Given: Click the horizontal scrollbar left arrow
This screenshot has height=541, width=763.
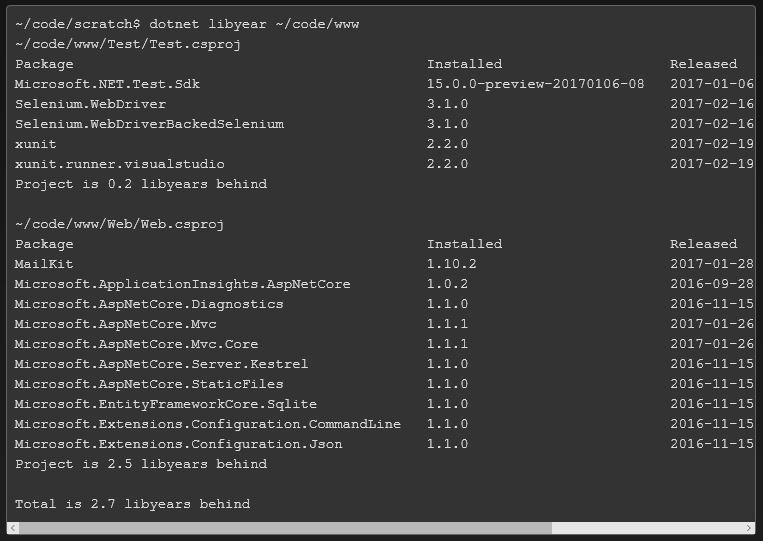Looking at the screenshot, I should [x=12, y=527].
